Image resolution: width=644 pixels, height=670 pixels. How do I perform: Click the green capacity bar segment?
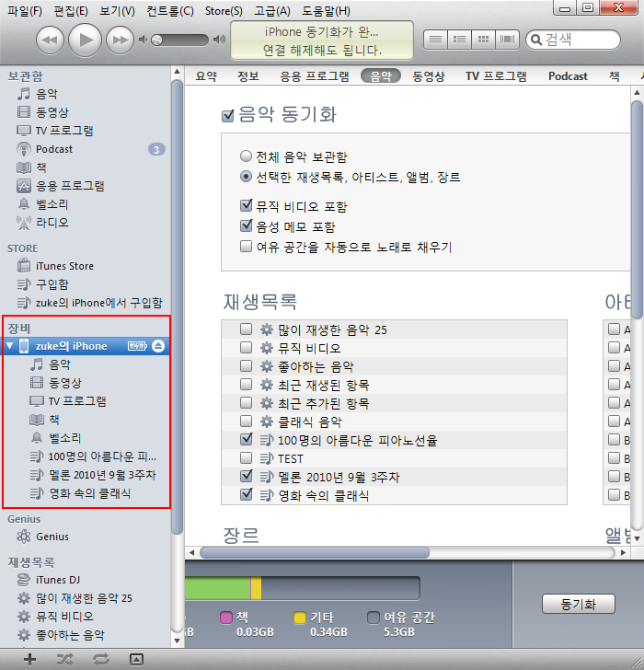click(218, 588)
